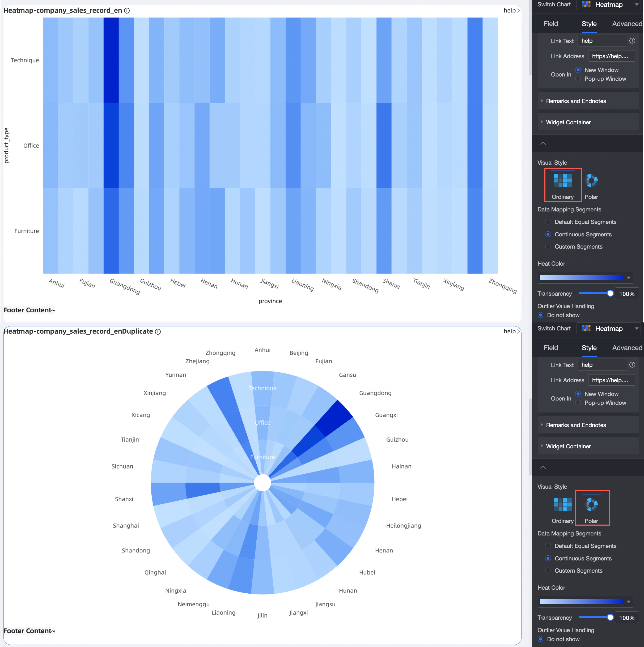This screenshot has width=644, height=647.
Task: Open Advanced tab in bottom panel
Action: (627, 348)
